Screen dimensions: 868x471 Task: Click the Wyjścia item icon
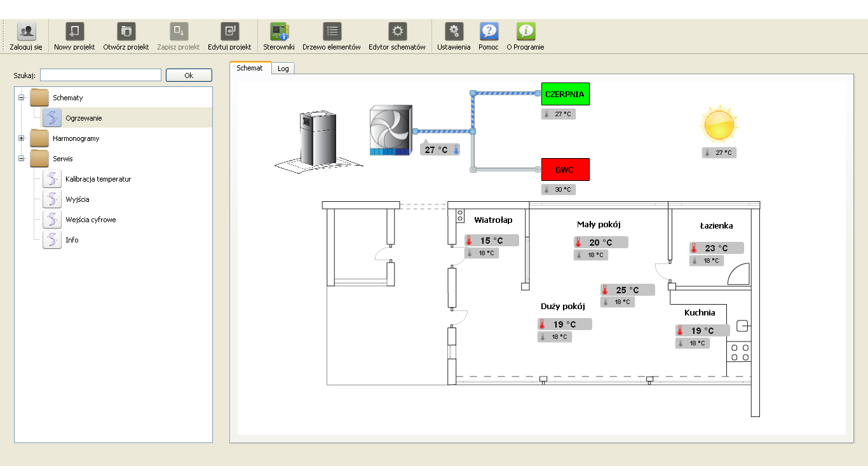52,199
